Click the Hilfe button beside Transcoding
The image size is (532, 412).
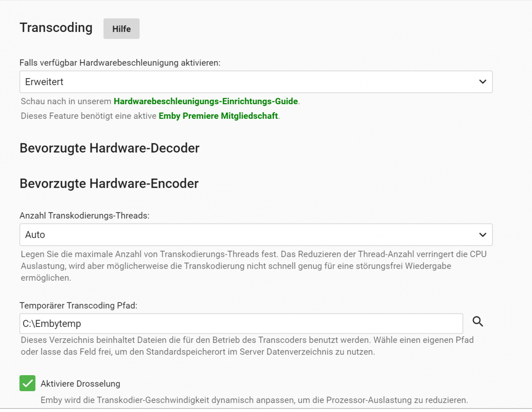(121, 29)
